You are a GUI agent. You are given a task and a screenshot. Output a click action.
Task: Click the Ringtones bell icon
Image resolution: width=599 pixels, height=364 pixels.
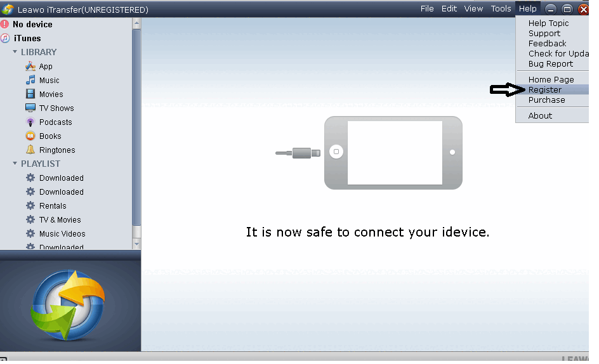coord(30,150)
